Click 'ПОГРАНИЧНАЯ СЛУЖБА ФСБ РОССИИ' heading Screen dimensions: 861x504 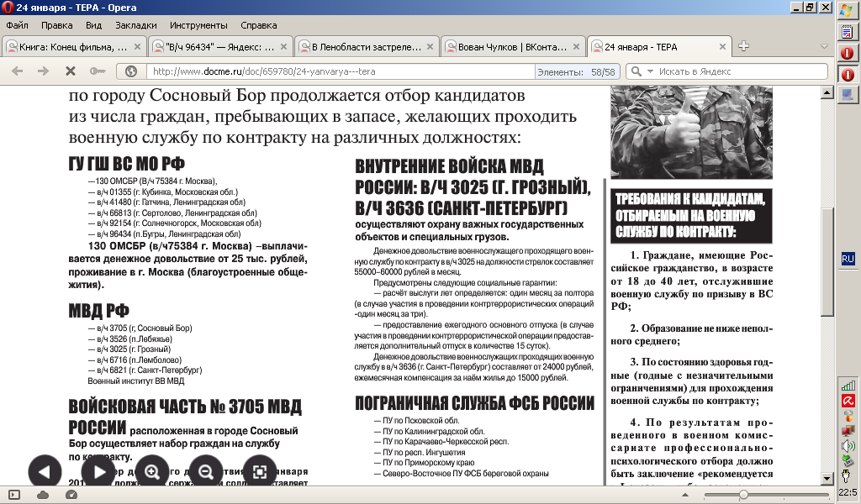click(474, 403)
